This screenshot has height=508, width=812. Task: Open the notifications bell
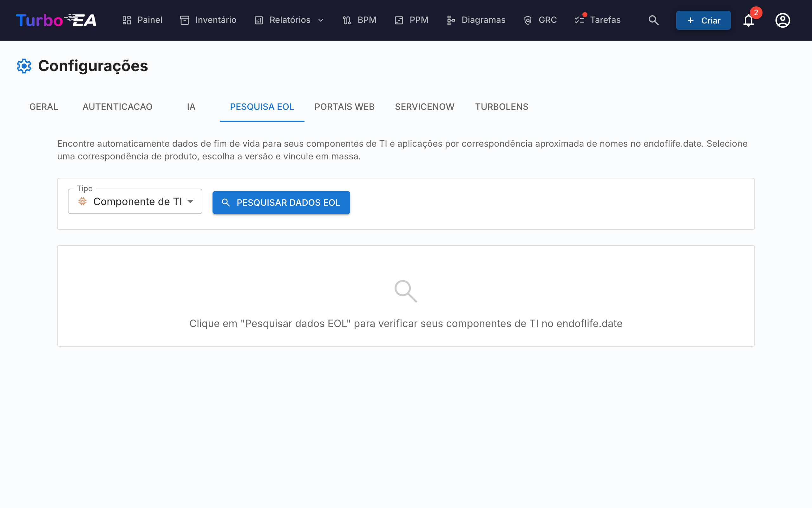click(749, 20)
